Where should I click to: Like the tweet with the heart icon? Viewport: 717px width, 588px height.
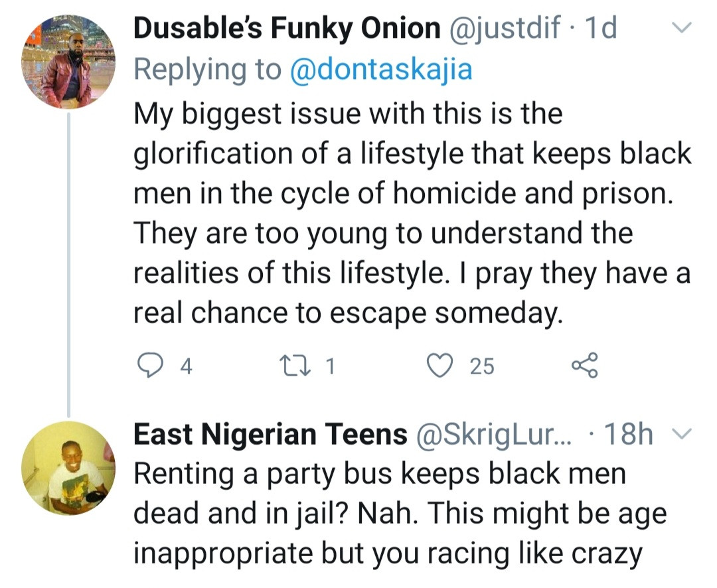(x=439, y=366)
